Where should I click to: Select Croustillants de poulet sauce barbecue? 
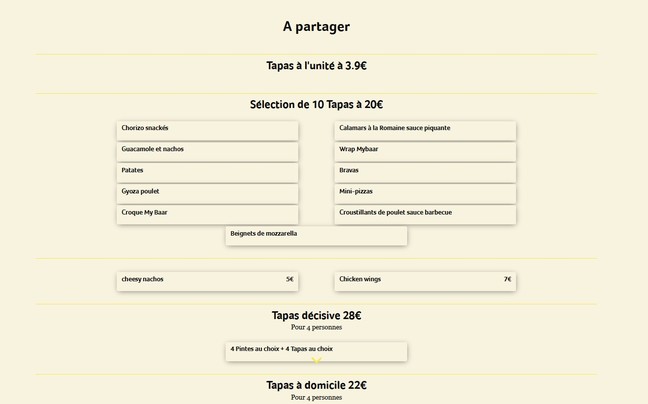pyautogui.click(x=425, y=214)
